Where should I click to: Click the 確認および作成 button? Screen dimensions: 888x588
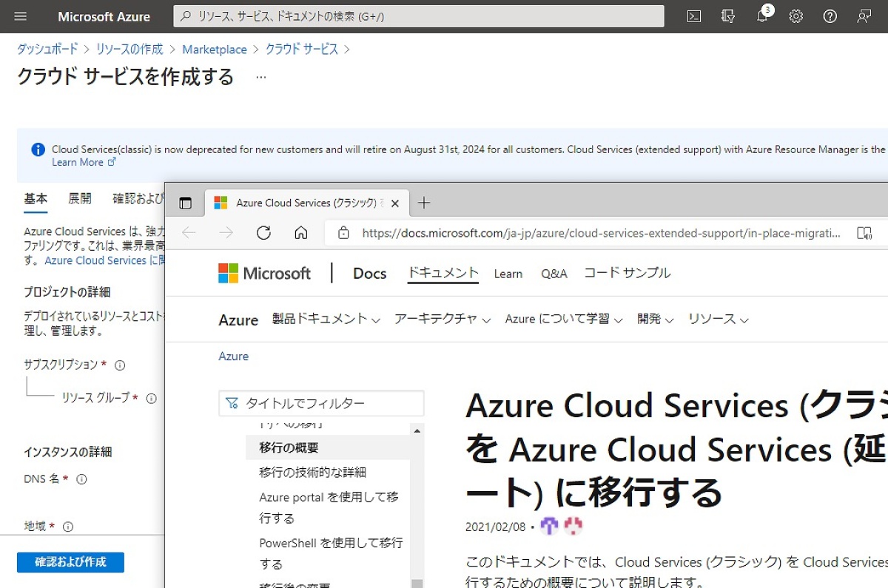pos(70,562)
